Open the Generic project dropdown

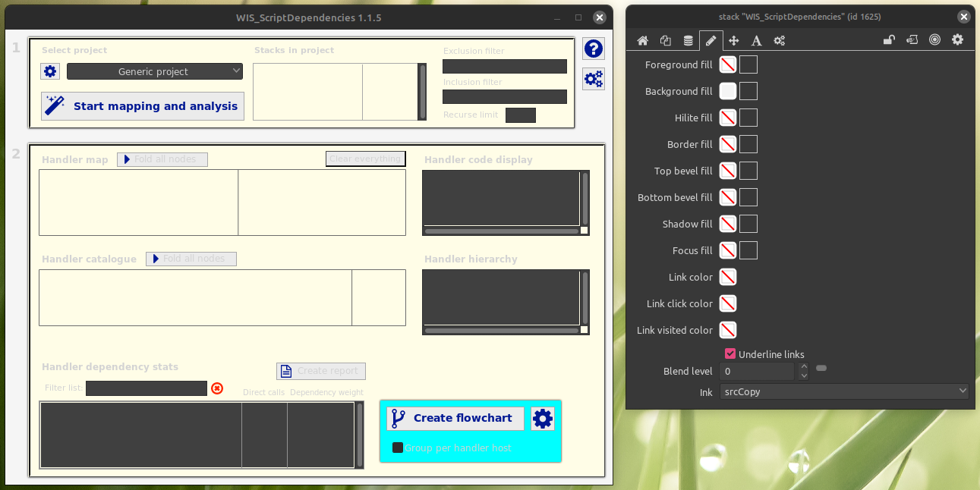click(x=155, y=71)
